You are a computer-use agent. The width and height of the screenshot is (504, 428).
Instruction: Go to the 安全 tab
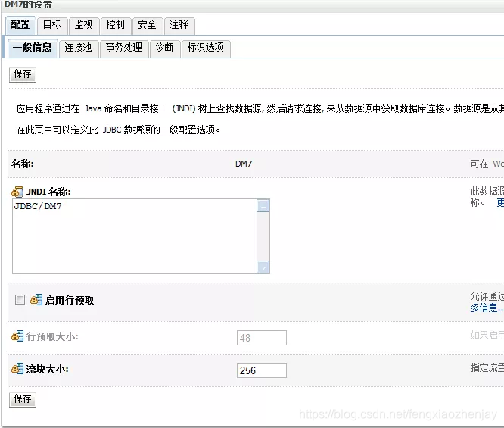point(148,26)
